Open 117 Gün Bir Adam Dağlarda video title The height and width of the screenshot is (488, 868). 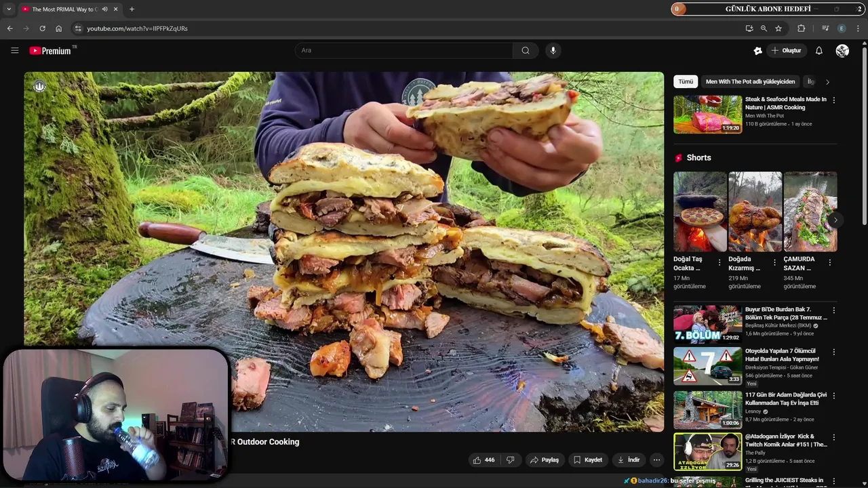pyautogui.click(x=786, y=399)
